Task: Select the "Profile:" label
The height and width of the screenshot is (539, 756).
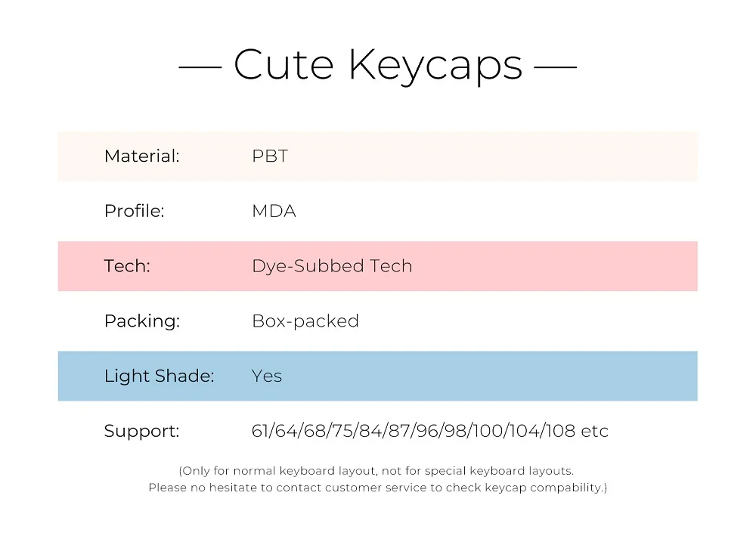Action: tap(134, 212)
